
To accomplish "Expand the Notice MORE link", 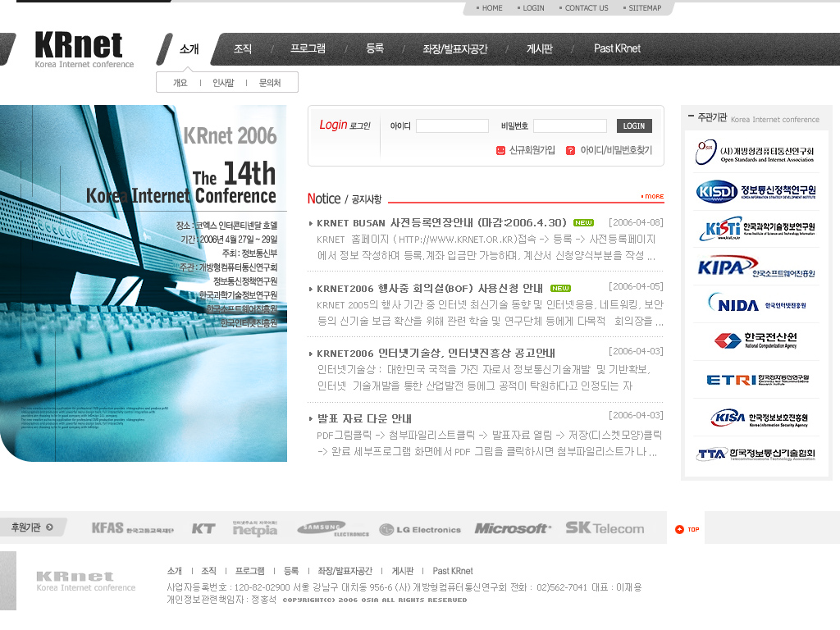I will pyautogui.click(x=653, y=196).
